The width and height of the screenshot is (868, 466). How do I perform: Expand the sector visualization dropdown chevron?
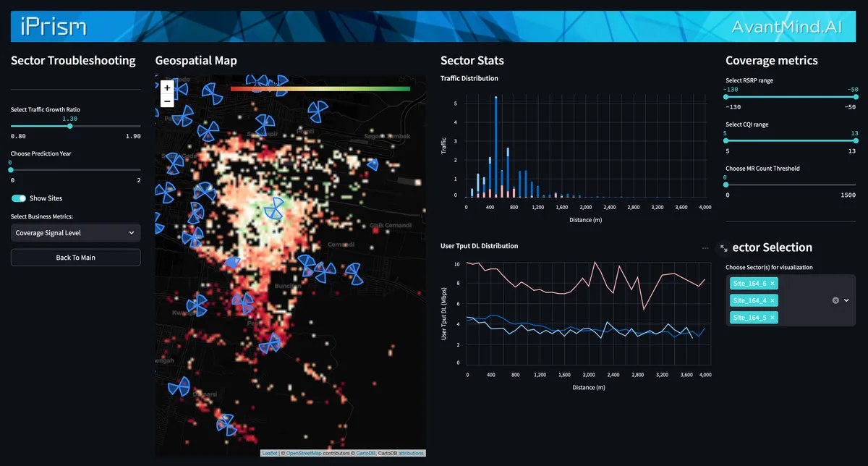(846, 300)
